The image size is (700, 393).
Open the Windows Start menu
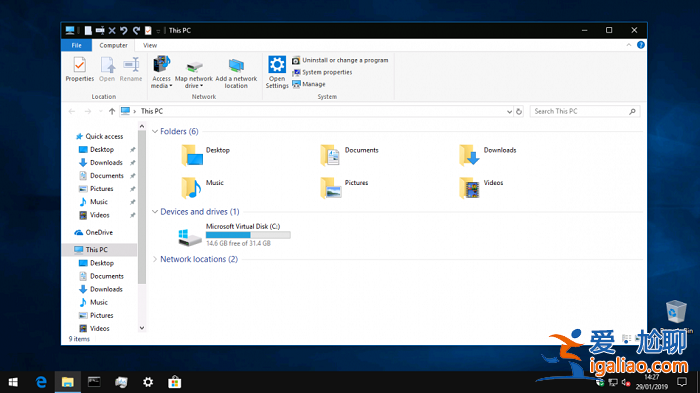13,382
